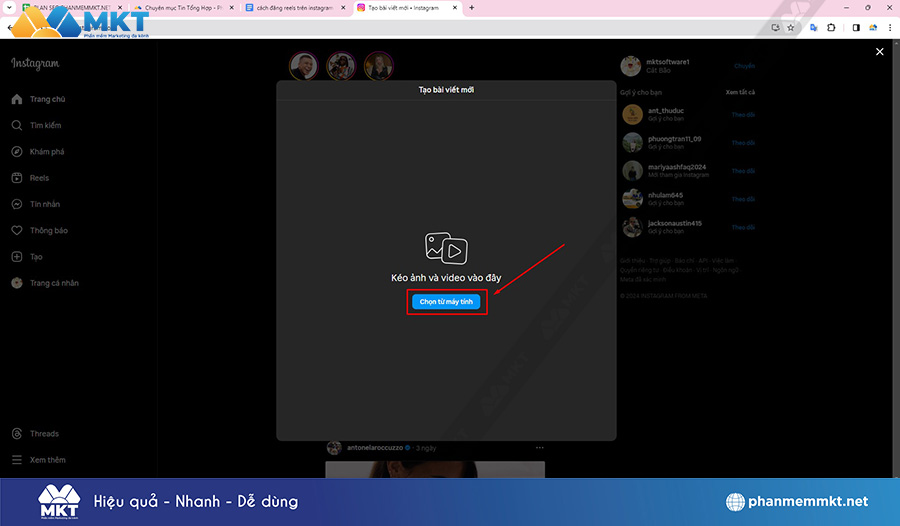Switch to 'Chuyên mục Tin Tổng Hợp' tab
The image size is (900, 526).
(183, 8)
